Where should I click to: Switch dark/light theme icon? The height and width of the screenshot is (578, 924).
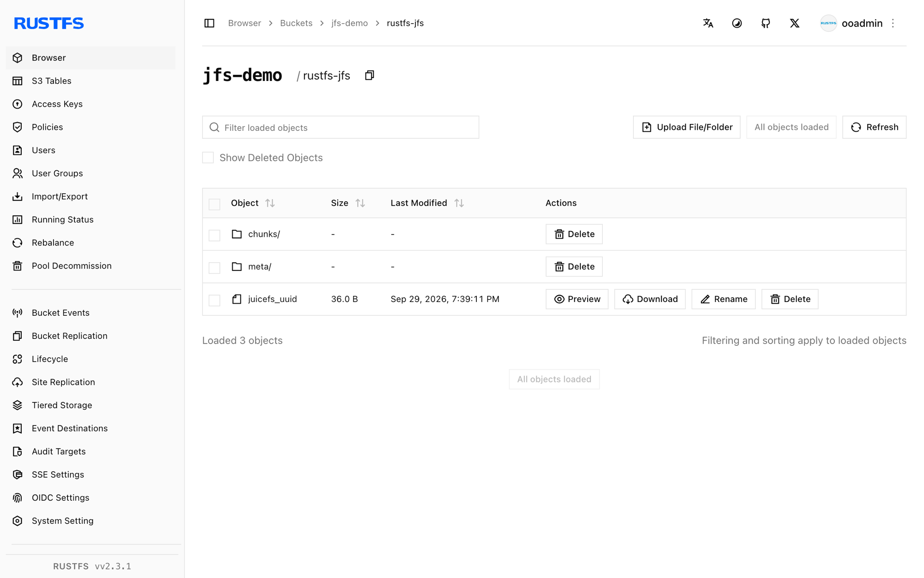coord(737,23)
